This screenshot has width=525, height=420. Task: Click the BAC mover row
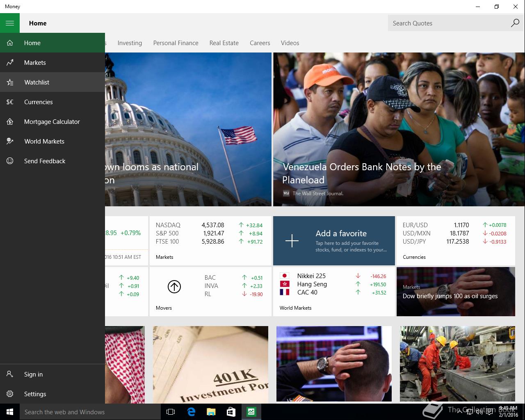(233, 278)
